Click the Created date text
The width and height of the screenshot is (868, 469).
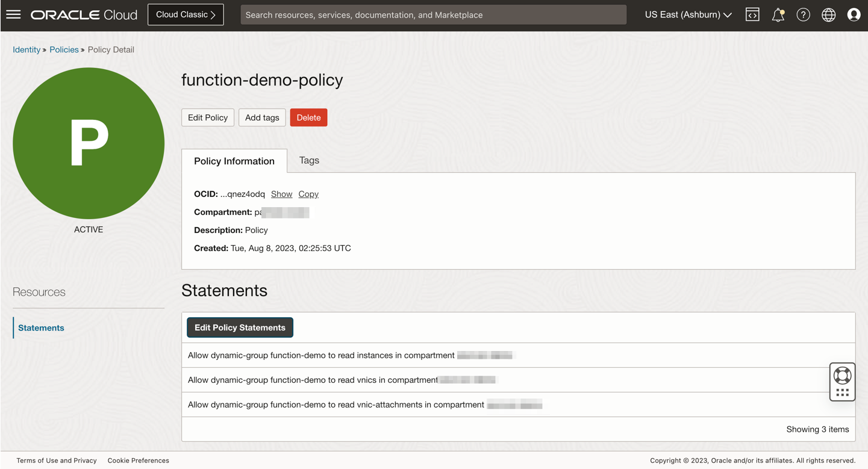pos(272,248)
